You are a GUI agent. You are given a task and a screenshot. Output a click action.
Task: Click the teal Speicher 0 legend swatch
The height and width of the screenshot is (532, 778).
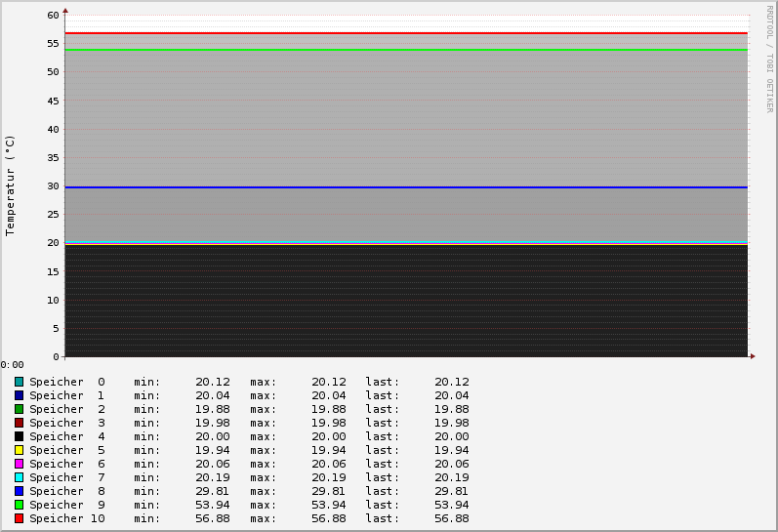click(19, 382)
